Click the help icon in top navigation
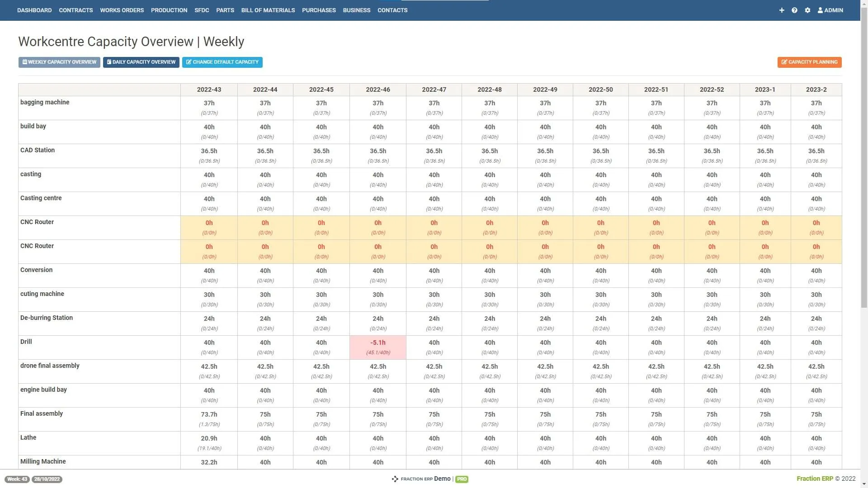The height and width of the screenshot is (488, 868). [x=795, y=10]
